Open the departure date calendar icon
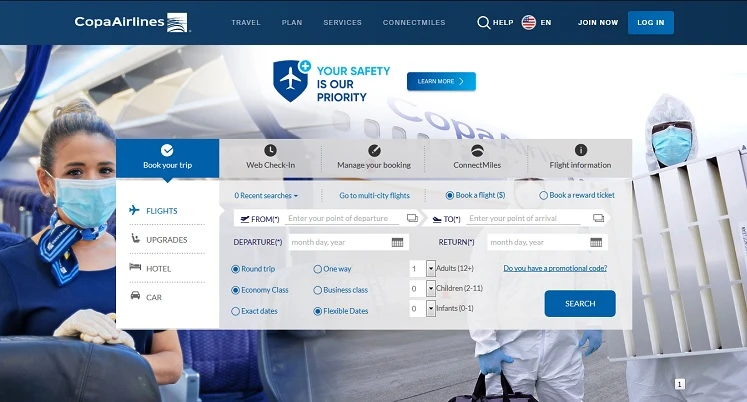This screenshot has width=747, height=402. click(x=397, y=242)
